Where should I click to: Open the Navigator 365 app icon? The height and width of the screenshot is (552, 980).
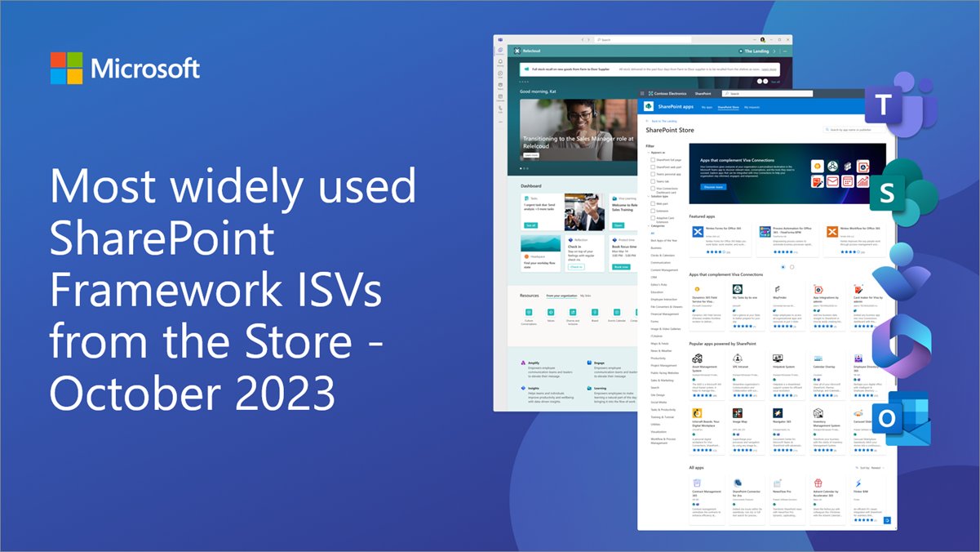tap(777, 413)
